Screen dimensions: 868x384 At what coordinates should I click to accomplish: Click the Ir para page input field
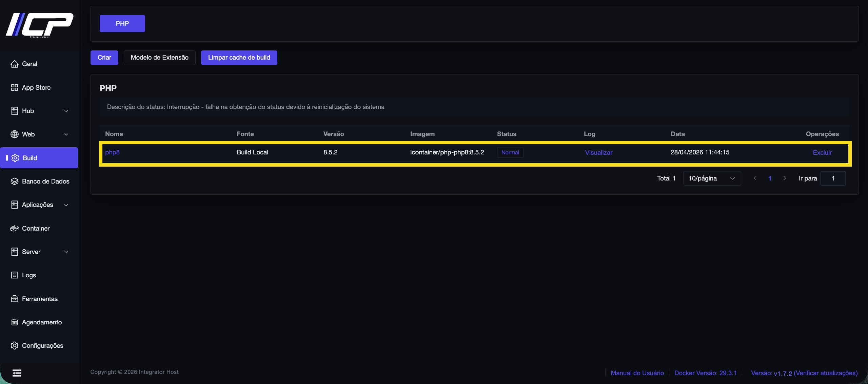pos(833,178)
